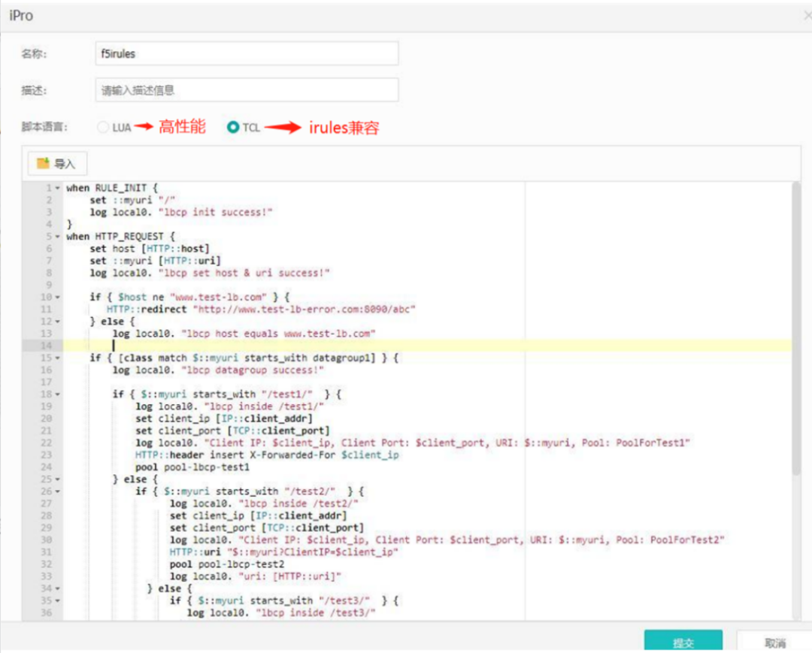Screen dimensions: 812x653
Task: Click the code editor vertical scrollbar thumb
Action: click(796, 329)
